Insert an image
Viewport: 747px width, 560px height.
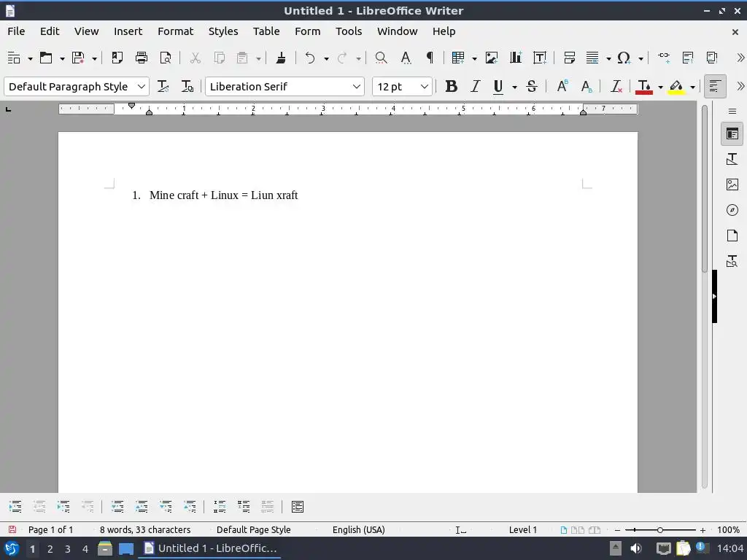[x=491, y=58]
